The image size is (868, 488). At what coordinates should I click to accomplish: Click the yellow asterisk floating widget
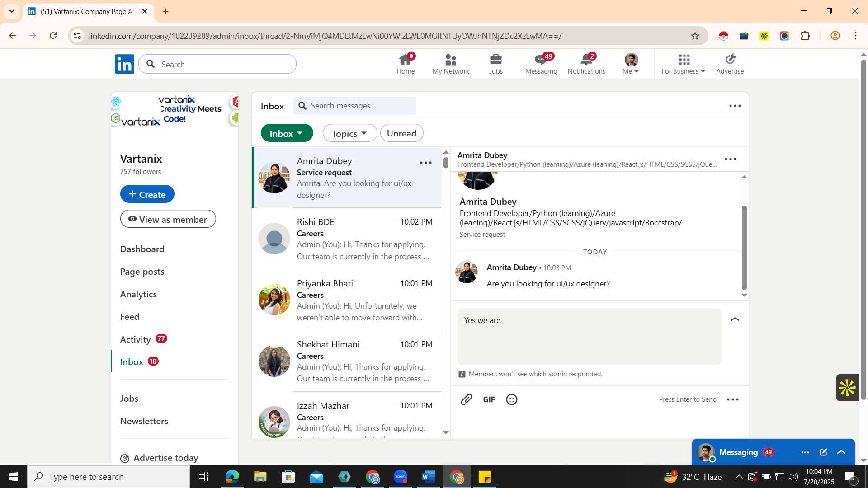[x=847, y=388]
